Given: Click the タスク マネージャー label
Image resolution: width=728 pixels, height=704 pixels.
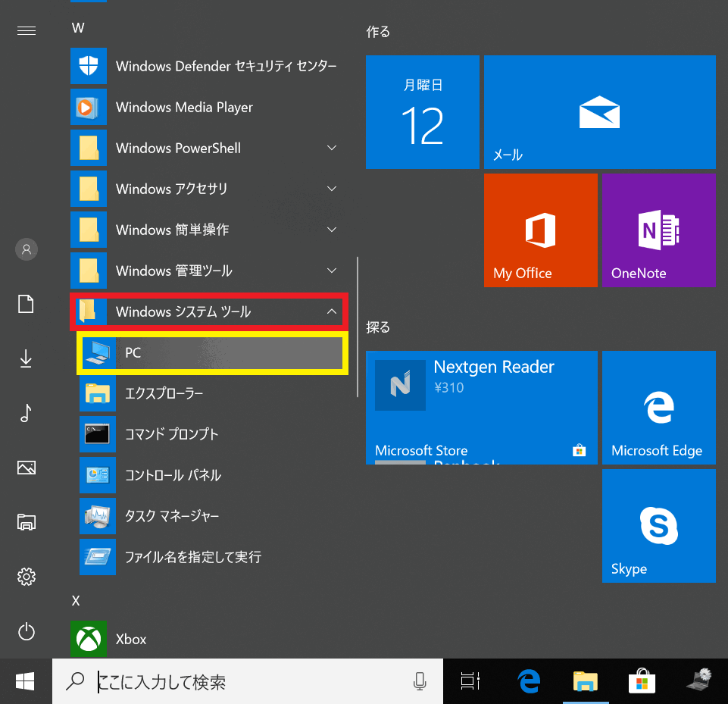Looking at the screenshot, I should (x=172, y=516).
